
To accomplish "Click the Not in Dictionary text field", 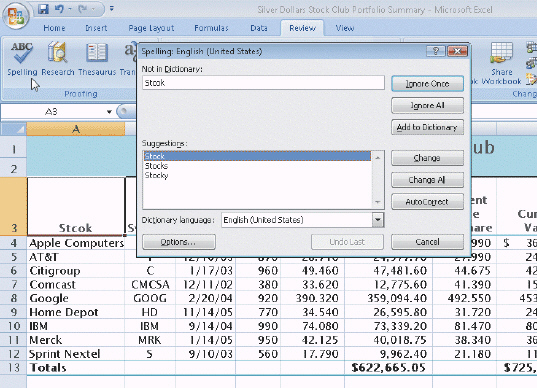I will (263, 83).
